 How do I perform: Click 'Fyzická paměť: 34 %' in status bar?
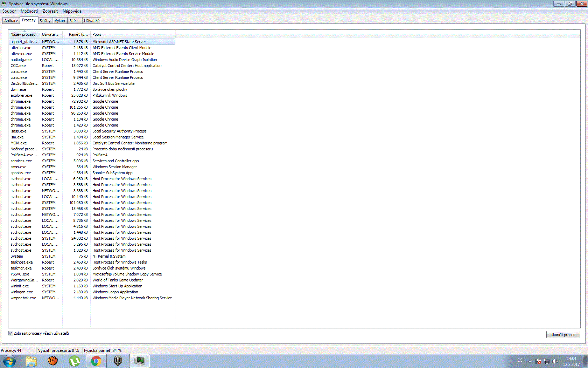coord(103,350)
